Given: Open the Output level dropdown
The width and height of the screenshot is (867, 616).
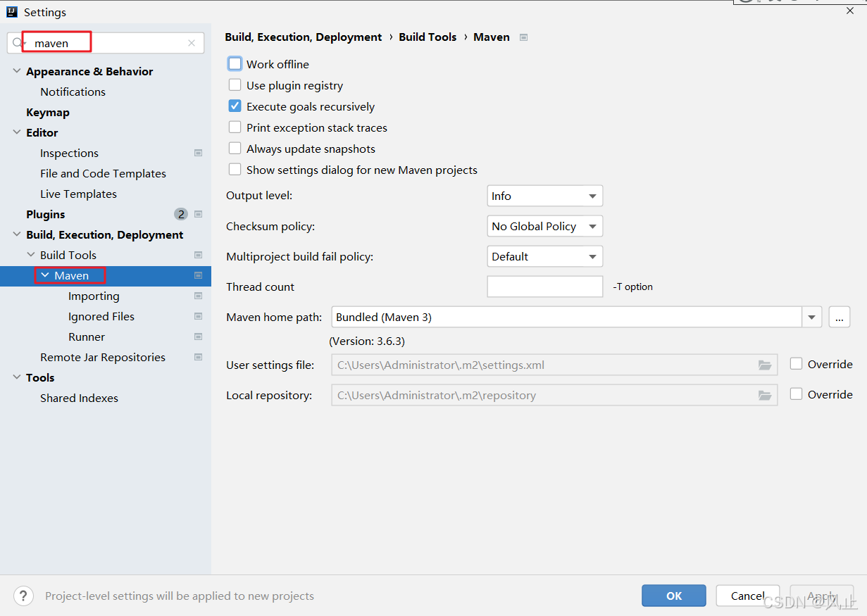Looking at the screenshot, I should (x=544, y=196).
